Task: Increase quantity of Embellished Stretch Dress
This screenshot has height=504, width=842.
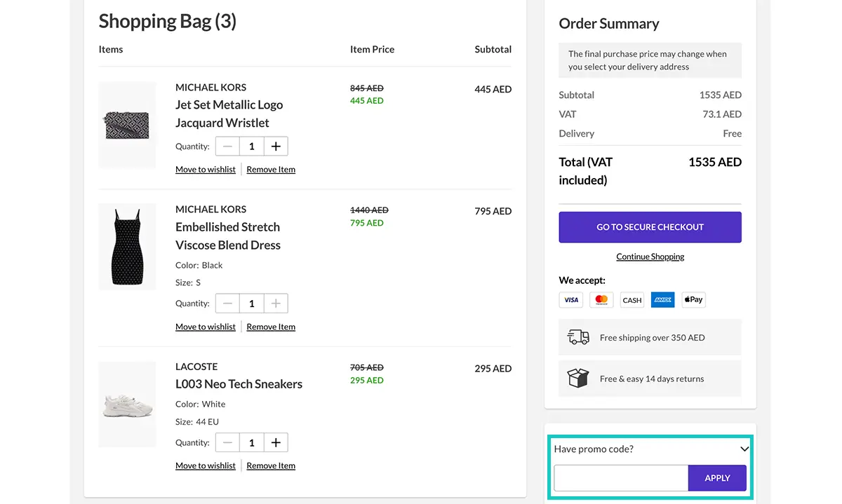Action: coord(276,304)
